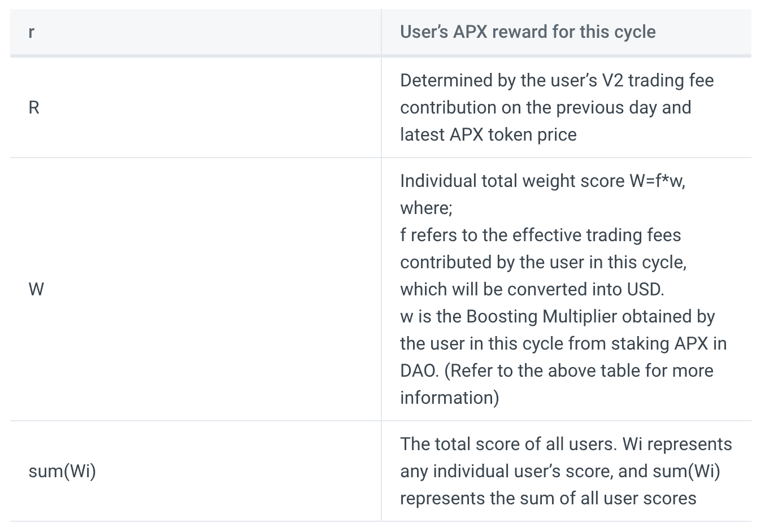Click the lowercase "r" header cell
This screenshot has width=765, height=532.
coord(32,32)
